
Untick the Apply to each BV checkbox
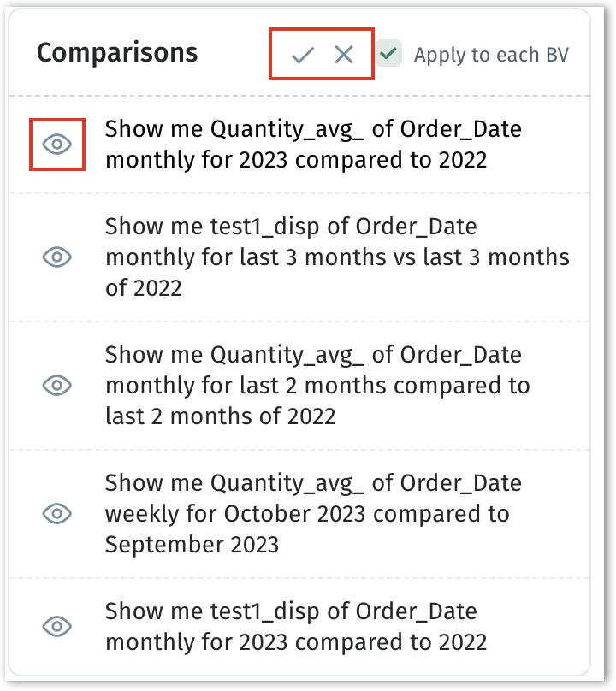(389, 55)
